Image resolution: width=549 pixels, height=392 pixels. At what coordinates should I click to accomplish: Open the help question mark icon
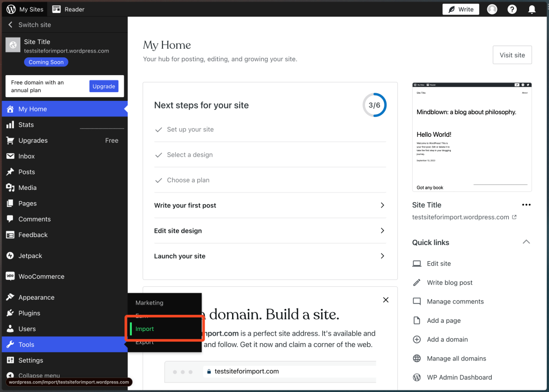(x=512, y=9)
